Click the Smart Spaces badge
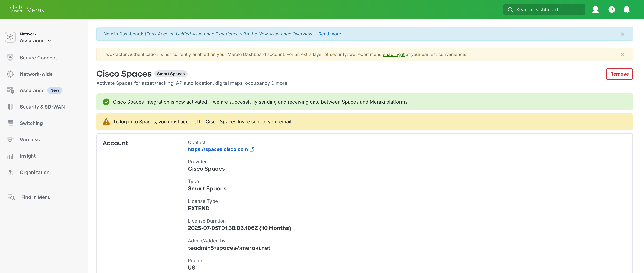The height and width of the screenshot is (273, 644). pyautogui.click(x=171, y=74)
